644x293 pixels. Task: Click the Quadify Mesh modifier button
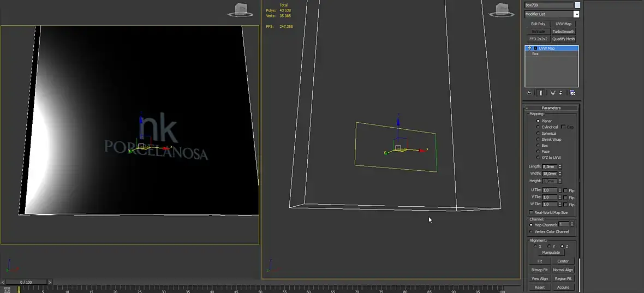(563, 39)
